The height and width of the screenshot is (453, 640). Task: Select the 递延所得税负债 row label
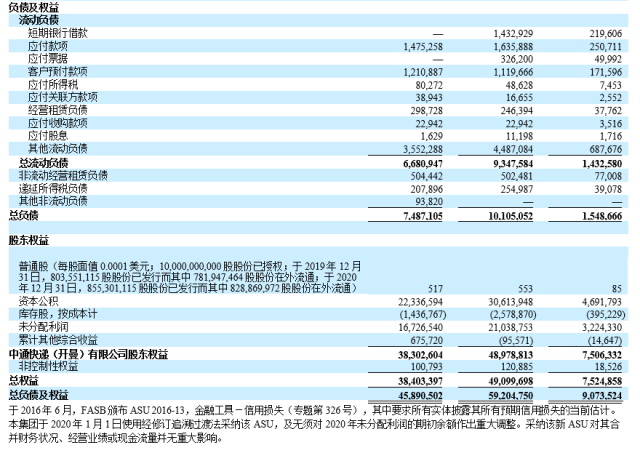(x=53, y=189)
